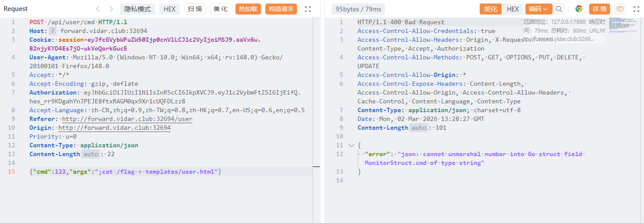
Task: Open the 编码 encoding dropdown
Action: (539, 9)
